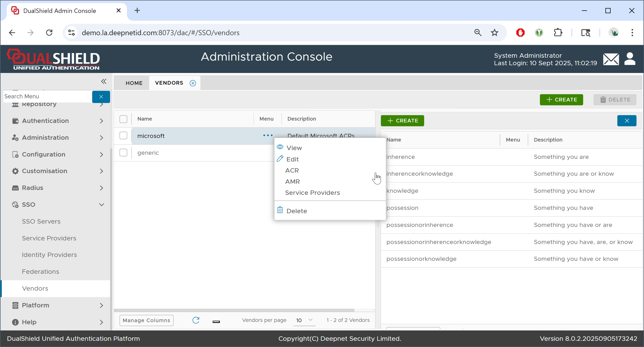Image resolution: width=644 pixels, height=347 pixels.
Task: Open the three-dots menu for microsoft row
Action: (x=267, y=135)
